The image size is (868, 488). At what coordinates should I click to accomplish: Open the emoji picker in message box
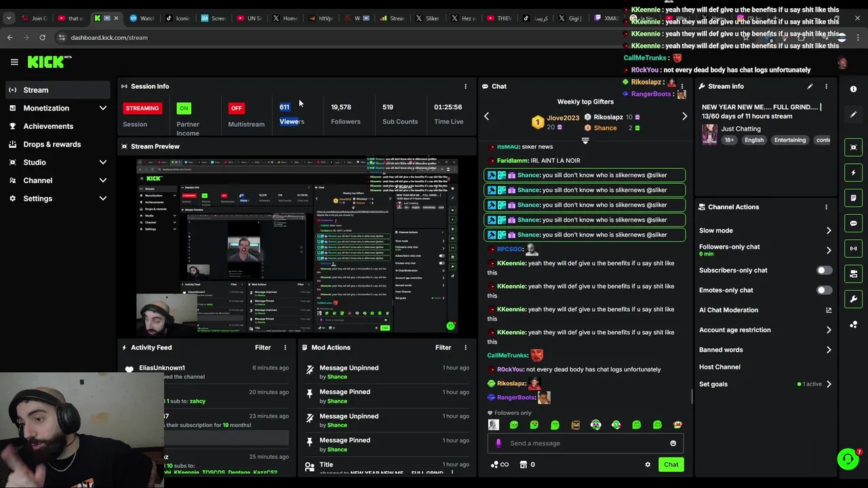[673, 443]
